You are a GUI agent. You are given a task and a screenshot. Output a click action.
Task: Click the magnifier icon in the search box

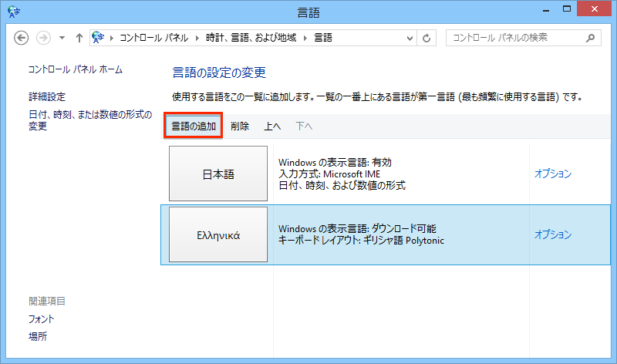pos(590,38)
